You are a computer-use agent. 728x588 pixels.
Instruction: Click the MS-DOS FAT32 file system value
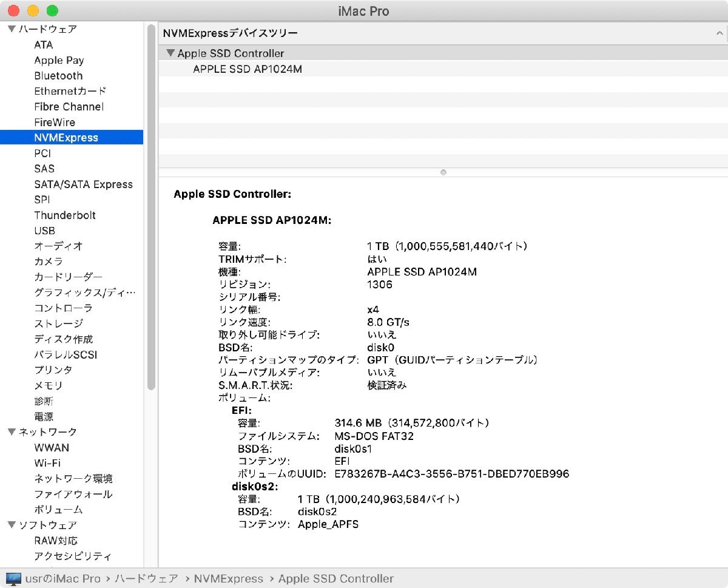point(374,436)
